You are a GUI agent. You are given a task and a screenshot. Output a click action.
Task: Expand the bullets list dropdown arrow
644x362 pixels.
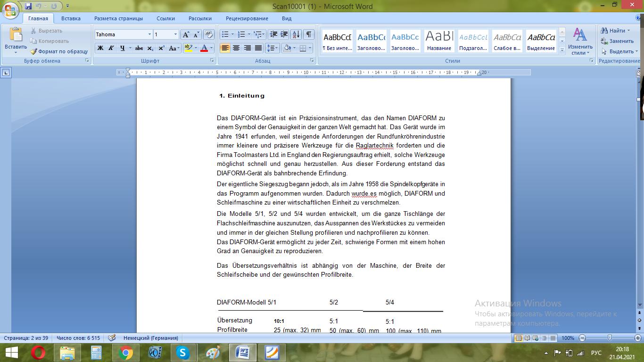pyautogui.click(x=232, y=34)
